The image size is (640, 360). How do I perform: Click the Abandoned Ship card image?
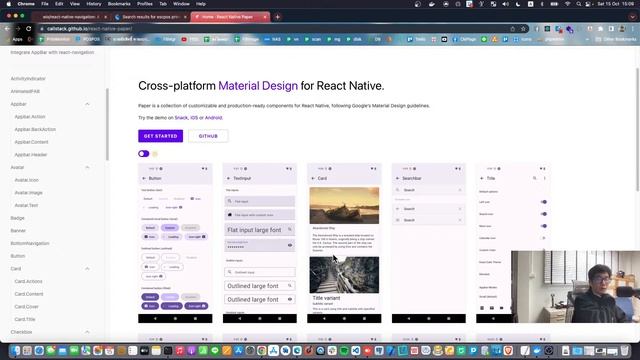pos(344,205)
